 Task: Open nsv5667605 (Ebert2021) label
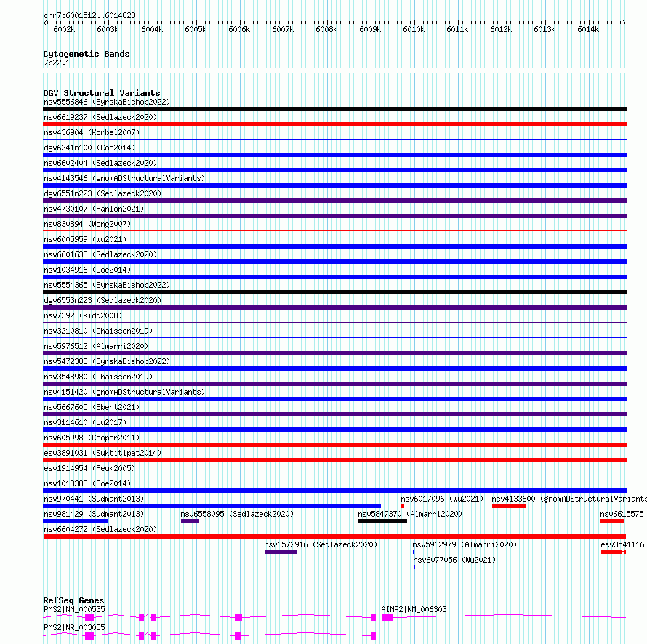click(92, 407)
